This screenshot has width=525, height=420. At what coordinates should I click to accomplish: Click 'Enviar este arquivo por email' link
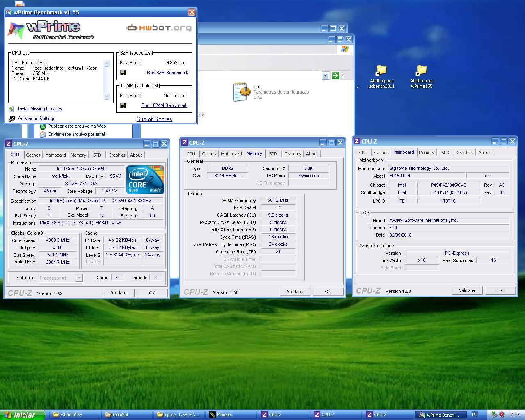click(77, 134)
